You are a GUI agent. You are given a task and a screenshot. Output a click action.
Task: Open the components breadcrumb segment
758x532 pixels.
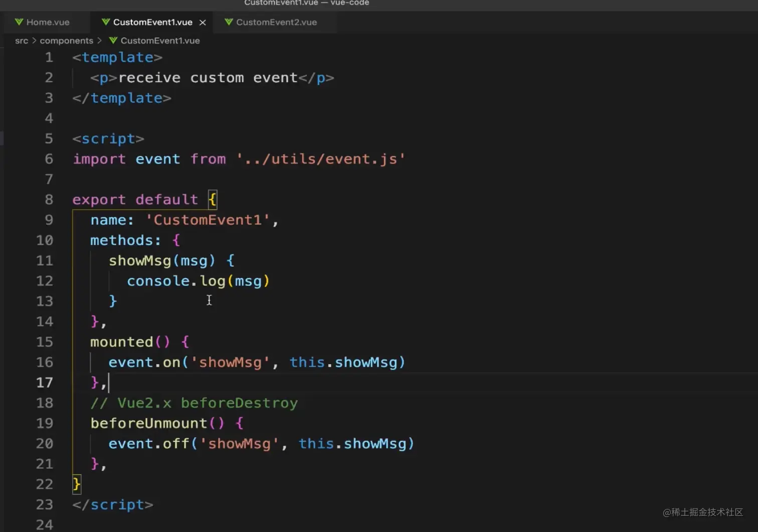66,41
